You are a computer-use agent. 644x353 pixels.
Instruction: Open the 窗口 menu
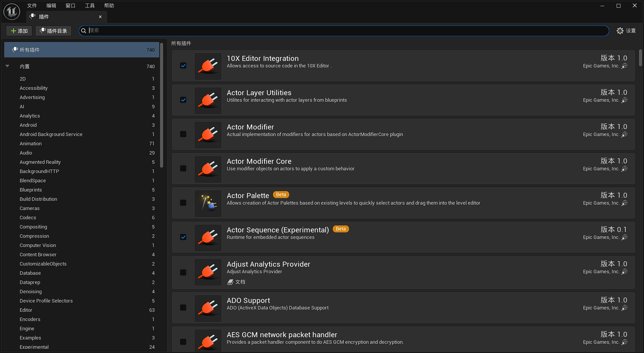click(x=71, y=5)
